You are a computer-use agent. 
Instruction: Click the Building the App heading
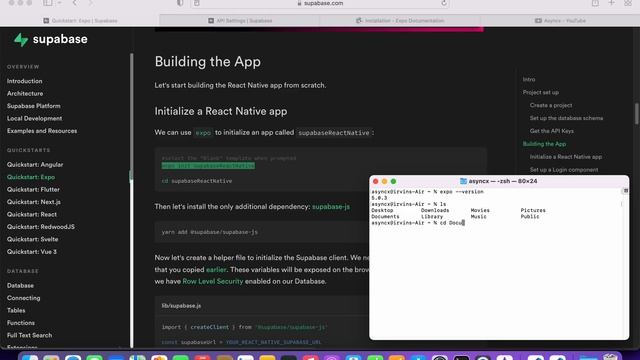[207, 62]
